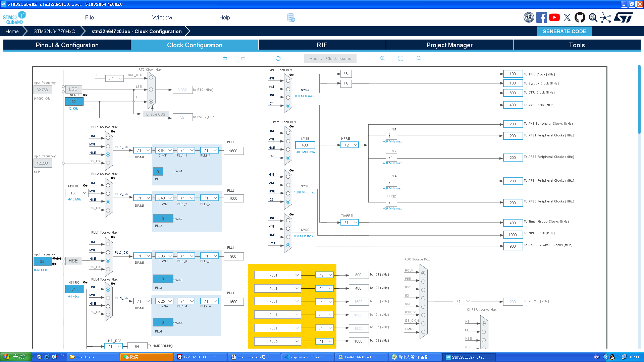Open MSI RC 16 frequency dropdown
The image size is (644, 362).
point(76,193)
